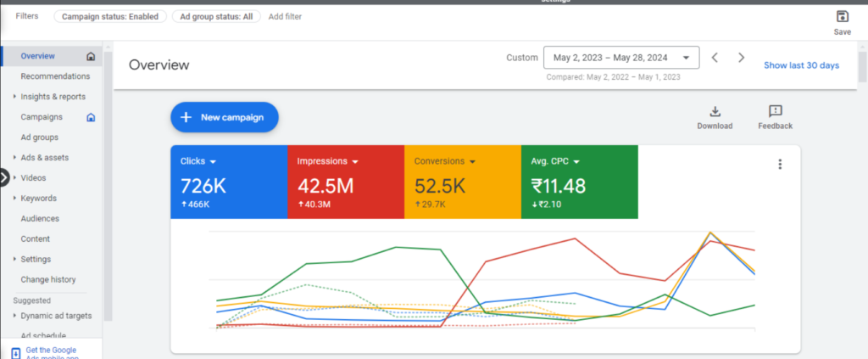868x359 pixels.
Task: Click the home icon beside Campaigns
Action: tap(91, 117)
